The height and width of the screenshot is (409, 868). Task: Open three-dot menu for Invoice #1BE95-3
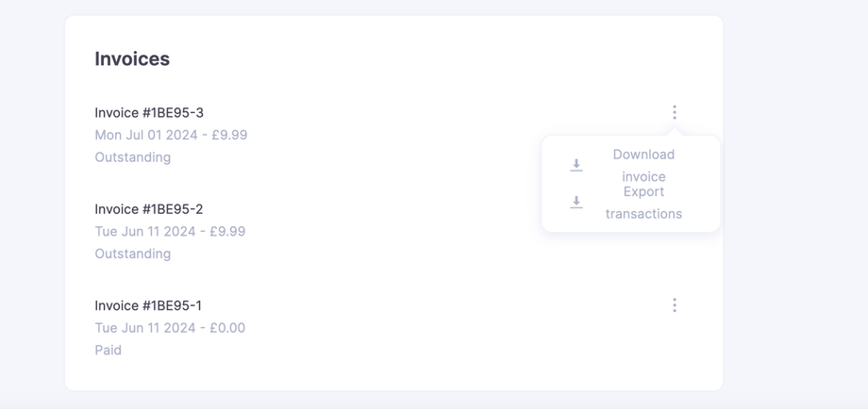(675, 113)
